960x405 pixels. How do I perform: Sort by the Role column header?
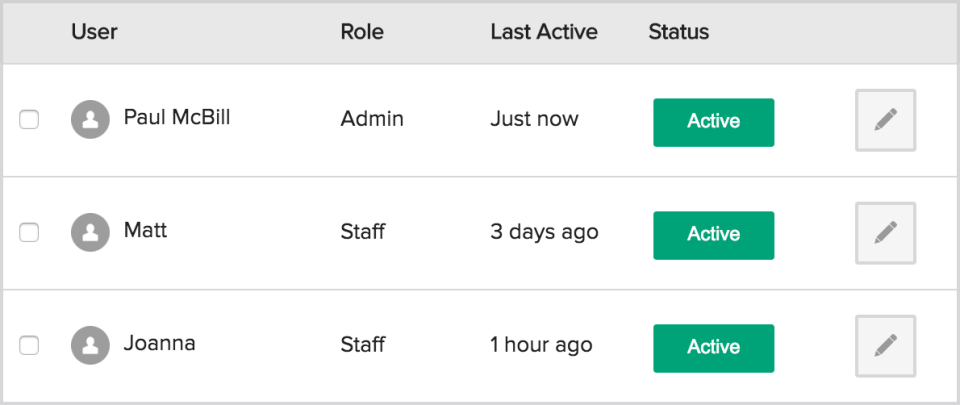pos(362,32)
